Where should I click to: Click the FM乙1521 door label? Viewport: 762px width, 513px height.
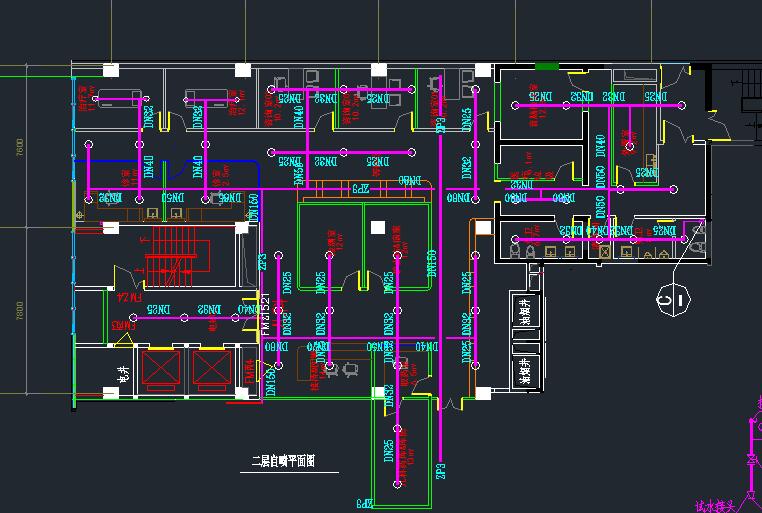tap(265, 310)
